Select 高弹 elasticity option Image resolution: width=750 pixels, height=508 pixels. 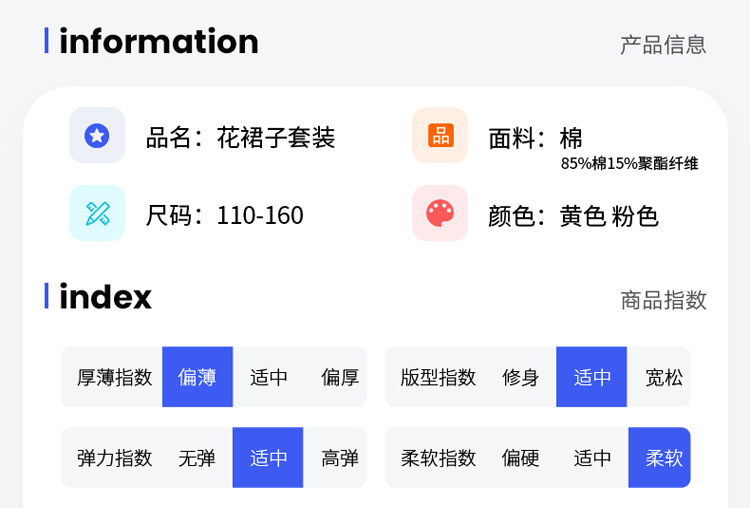pyautogui.click(x=340, y=458)
